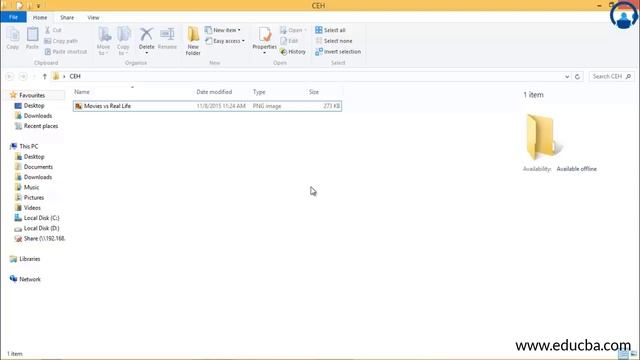Expand the address bar history dropdown
Viewport: 640px width, 360px height.
(567, 76)
